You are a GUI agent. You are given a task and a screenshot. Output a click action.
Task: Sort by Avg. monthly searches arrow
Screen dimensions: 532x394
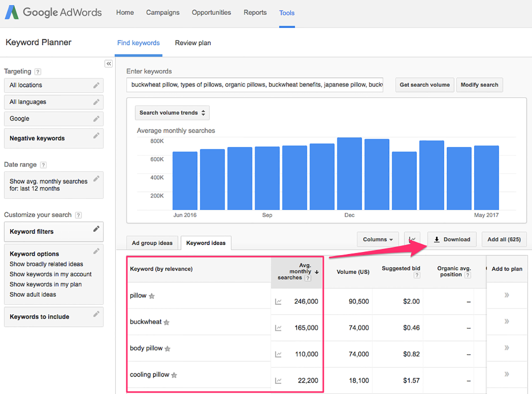pyautogui.click(x=317, y=272)
